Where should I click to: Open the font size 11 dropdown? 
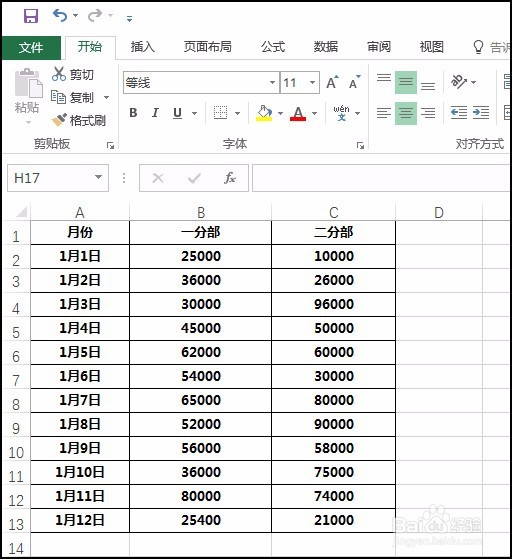tap(313, 83)
